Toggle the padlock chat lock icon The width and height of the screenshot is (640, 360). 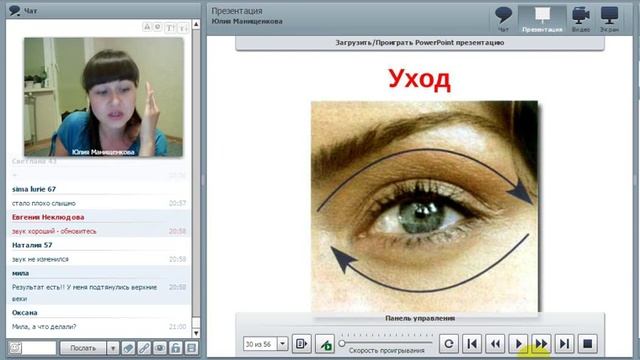pyautogui.click(x=176, y=348)
